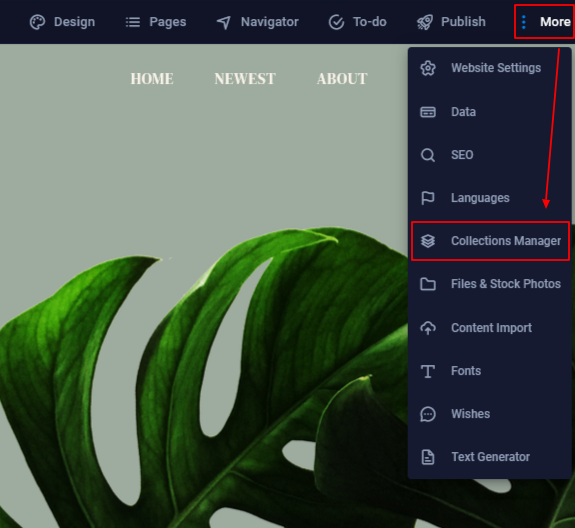575x528 pixels.
Task: Click the Content Import upload icon
Action: [x=428, y=328]
